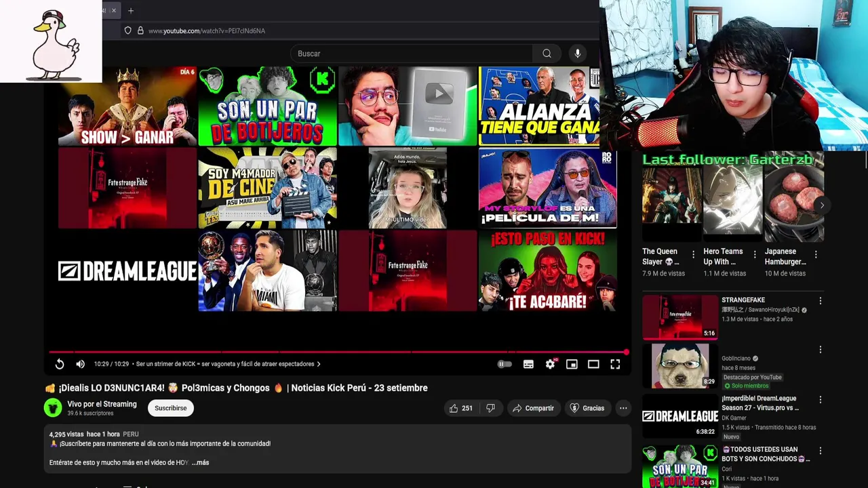Open options for Japanese Hamburger short
The height and width of the screenshot is (488, 868).
coord(816,254)
